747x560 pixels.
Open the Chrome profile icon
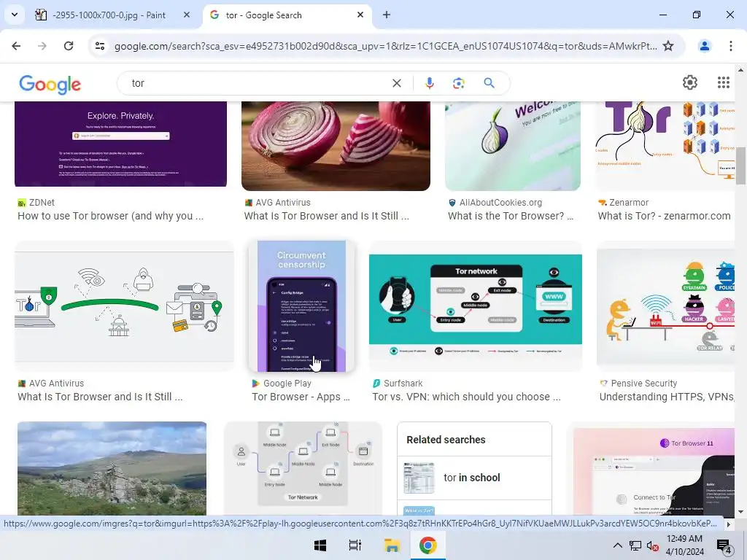[704, 46]
